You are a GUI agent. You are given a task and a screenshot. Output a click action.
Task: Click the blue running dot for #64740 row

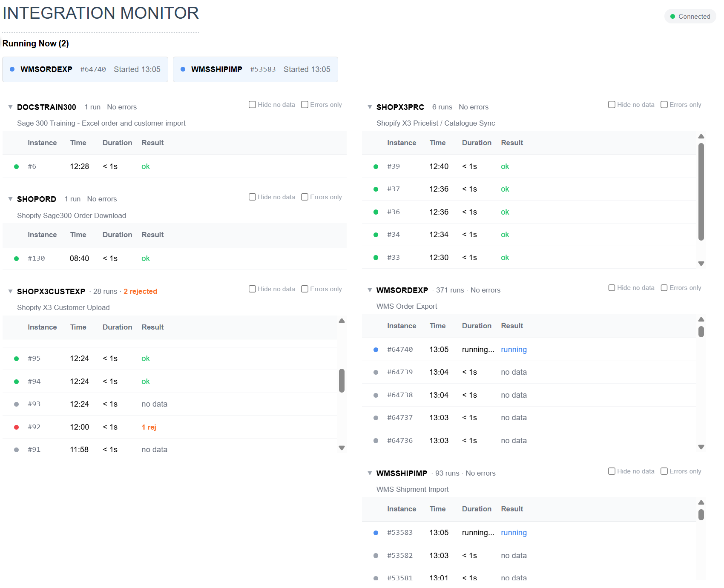tap(376, 350)
